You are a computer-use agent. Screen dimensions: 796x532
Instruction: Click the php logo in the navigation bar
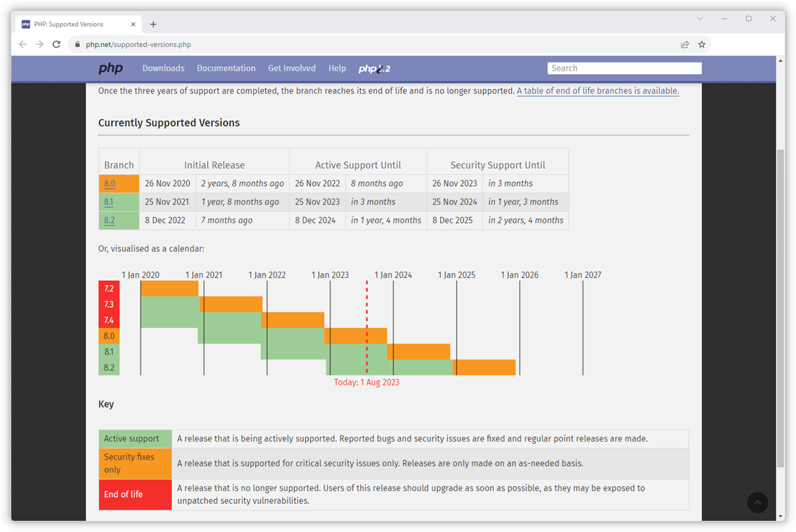(x=111, y=68)
